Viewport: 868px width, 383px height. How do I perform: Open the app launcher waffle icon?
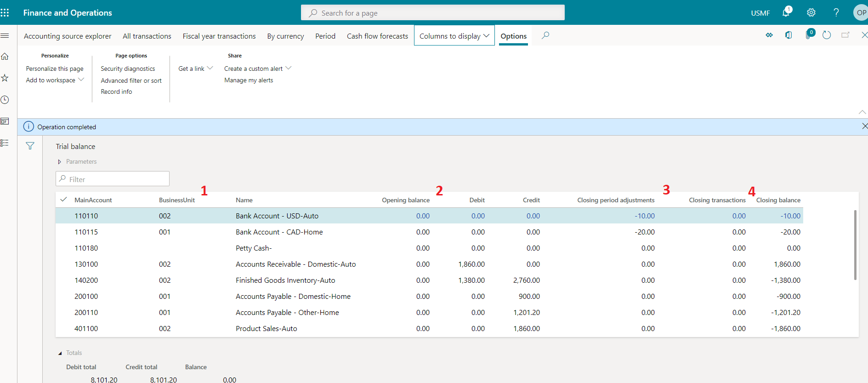pos(5,12)
